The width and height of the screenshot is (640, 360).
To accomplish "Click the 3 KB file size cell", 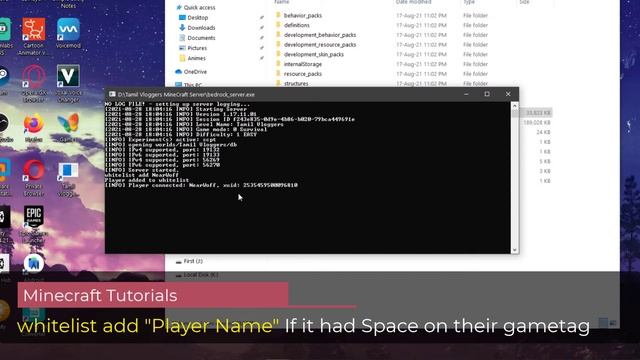I will pyautogui.click(x=545, y=171).
